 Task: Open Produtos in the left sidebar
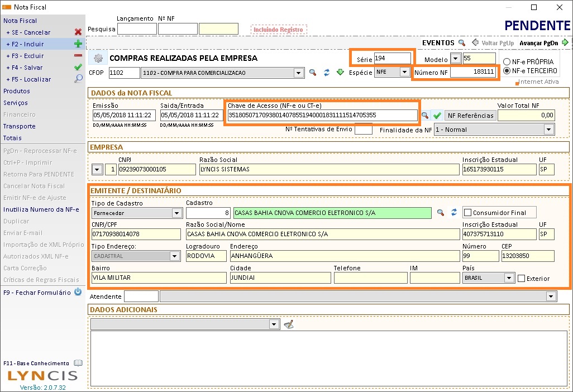16,91
